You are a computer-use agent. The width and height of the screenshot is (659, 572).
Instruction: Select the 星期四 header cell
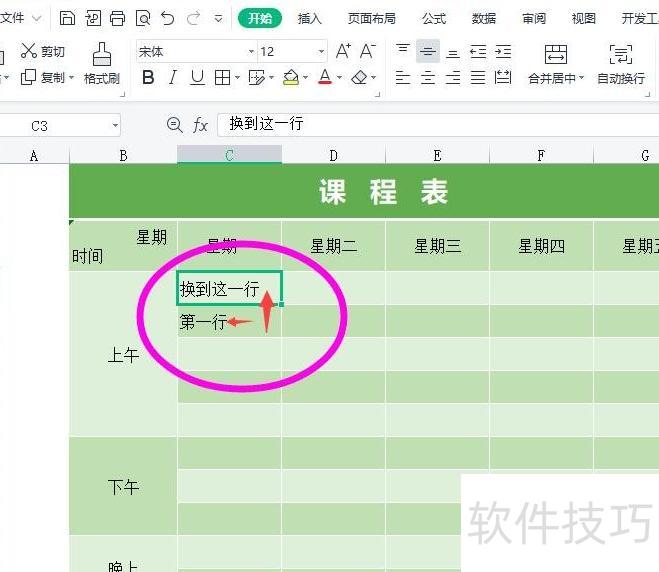(x=541, y=245)
